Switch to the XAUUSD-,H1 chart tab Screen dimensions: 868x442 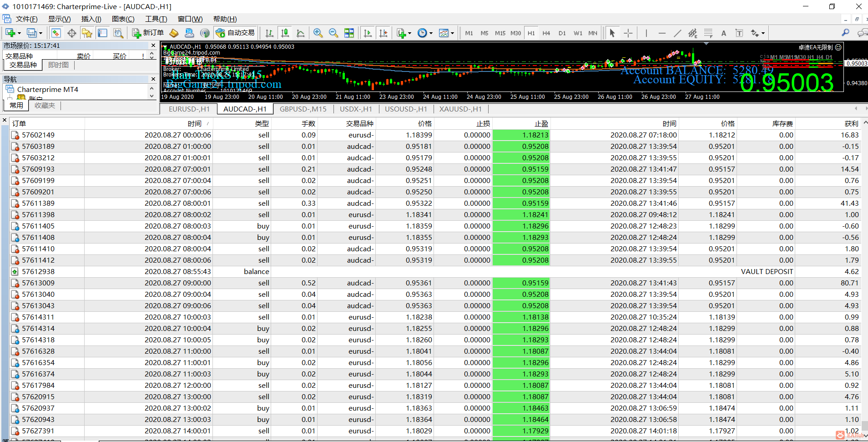coord(460,109)
